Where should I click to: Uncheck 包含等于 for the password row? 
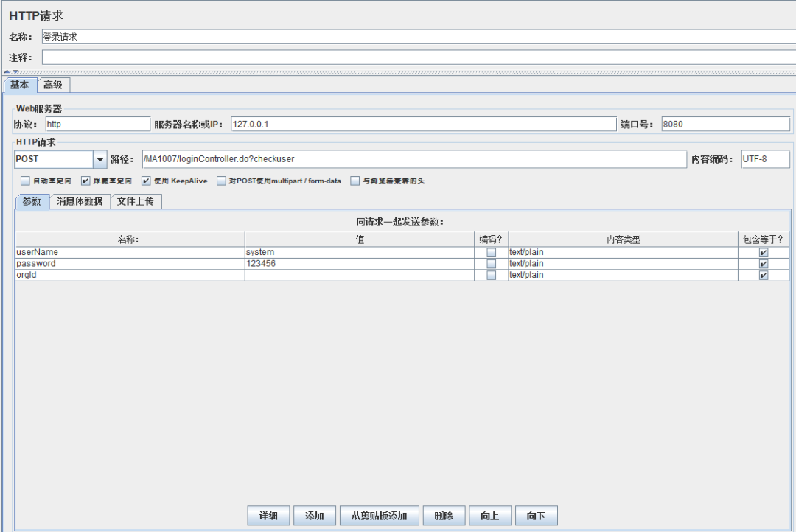(x=764, y=263)
